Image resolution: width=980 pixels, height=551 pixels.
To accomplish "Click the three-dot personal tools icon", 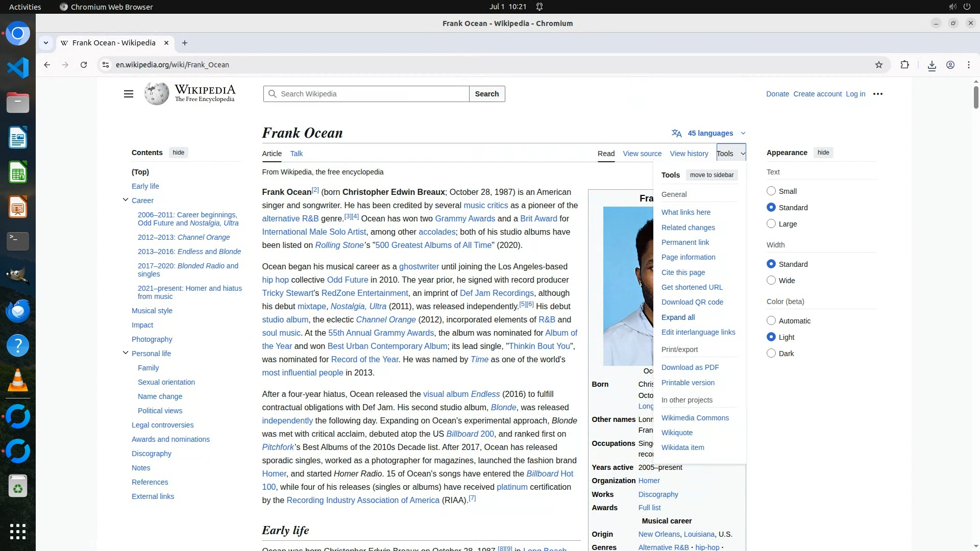I will [877, 94].
